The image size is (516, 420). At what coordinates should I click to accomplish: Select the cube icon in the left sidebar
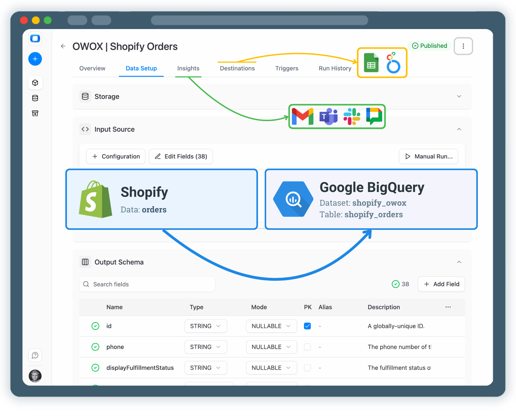(x=35, y=83)
